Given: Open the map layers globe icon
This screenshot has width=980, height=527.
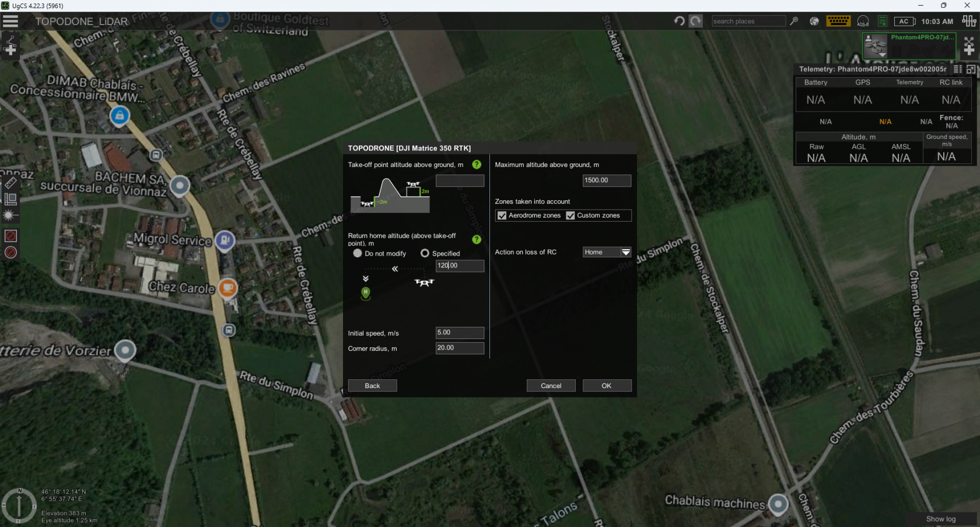Looking at the screenshot, I should coord(814,21).
